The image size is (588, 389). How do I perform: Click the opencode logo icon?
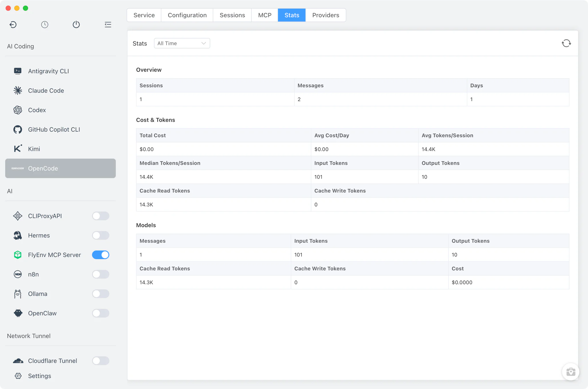tap(18, 168)
